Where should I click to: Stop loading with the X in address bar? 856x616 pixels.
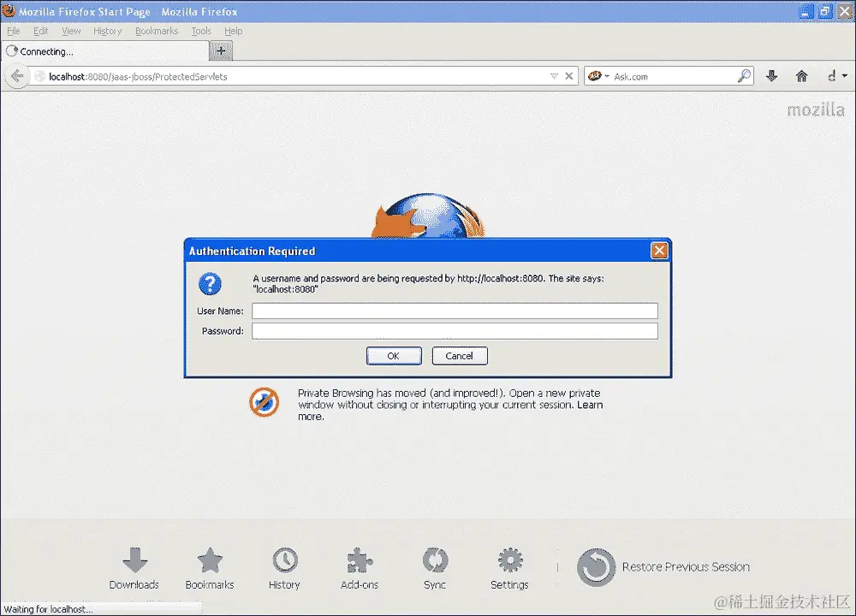[x=569, y=76]
